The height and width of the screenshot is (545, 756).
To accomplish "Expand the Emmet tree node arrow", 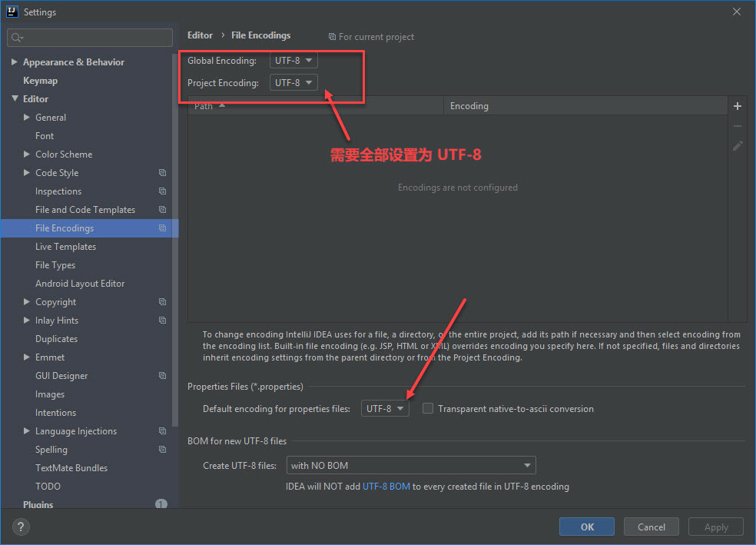I will [x=27, y=357].
